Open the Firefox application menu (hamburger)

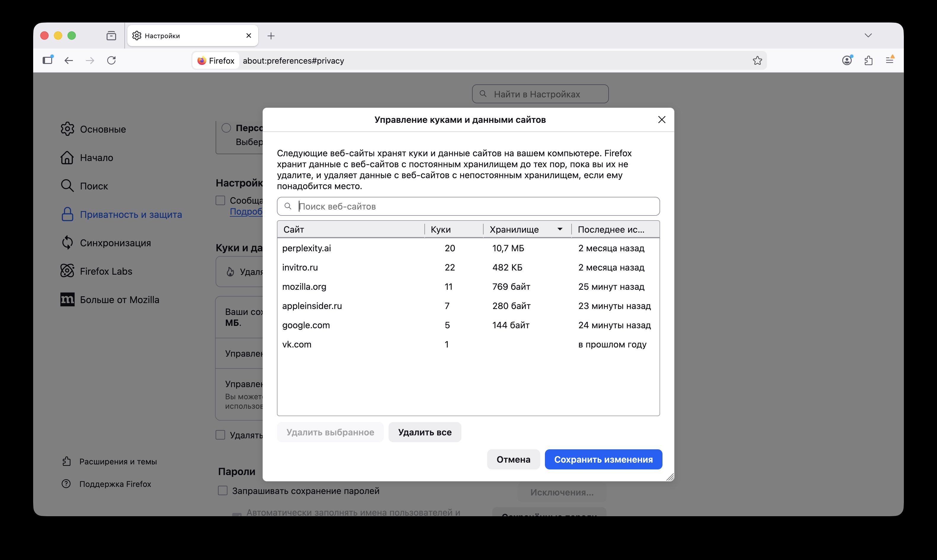click(x=890, y=60)
